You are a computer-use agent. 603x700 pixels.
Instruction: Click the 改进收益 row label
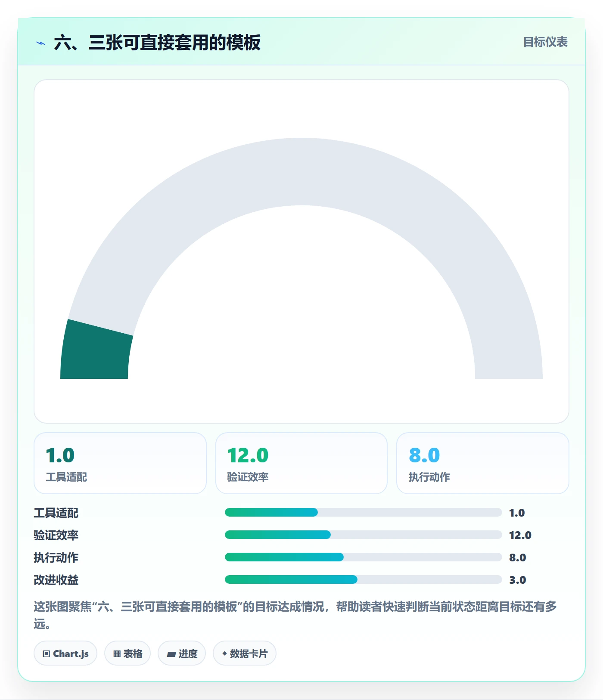pos(56,580)
